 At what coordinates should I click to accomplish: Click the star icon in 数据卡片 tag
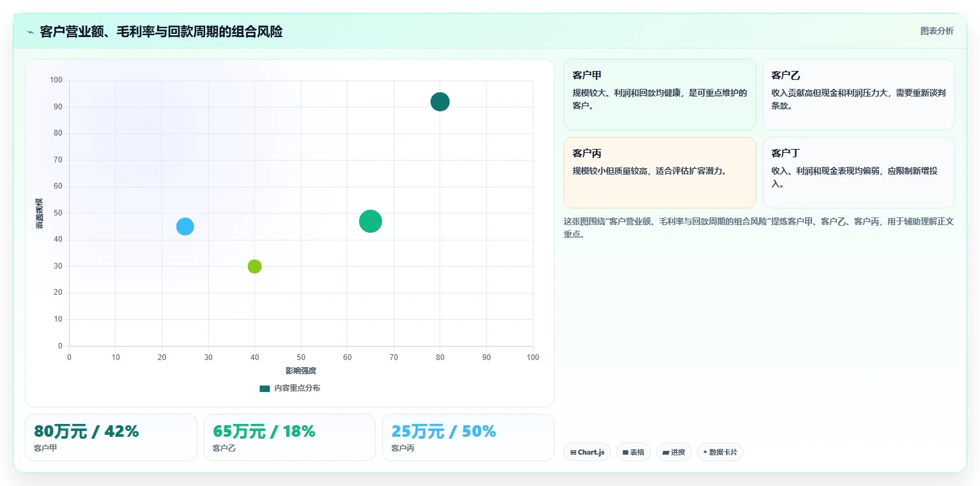point(705,452)
